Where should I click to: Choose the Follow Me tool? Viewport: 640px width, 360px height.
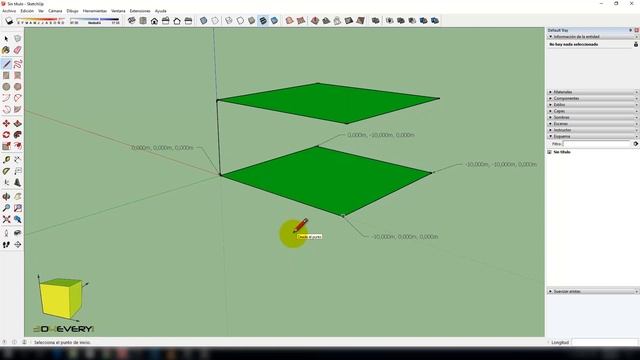coord(18,135)
